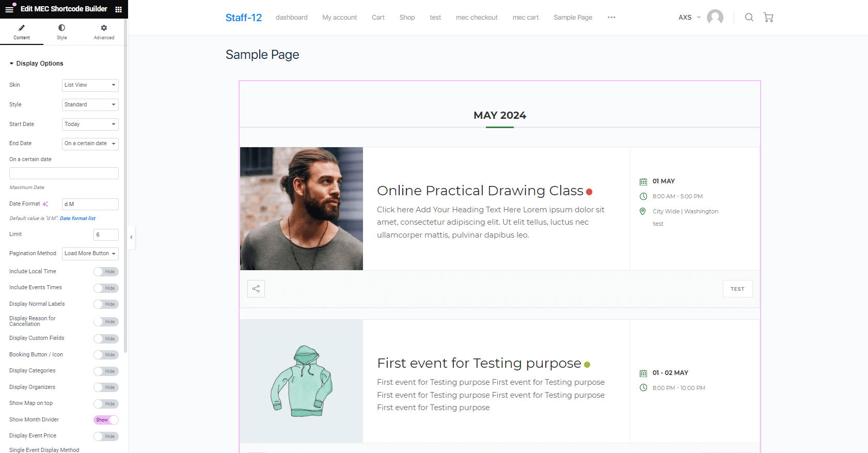Screen dimensions: 868x453
Task: Click the share icon under first event
Action: pos(256,289)
